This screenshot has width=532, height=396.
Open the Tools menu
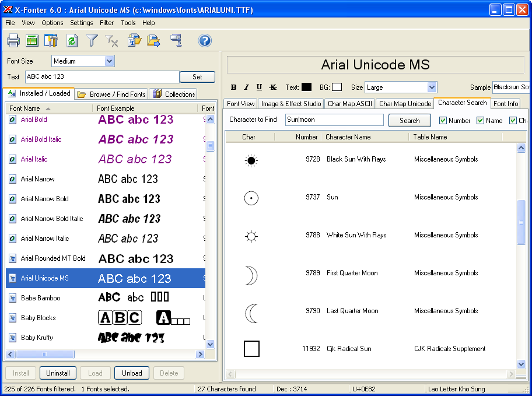point(128,23)
